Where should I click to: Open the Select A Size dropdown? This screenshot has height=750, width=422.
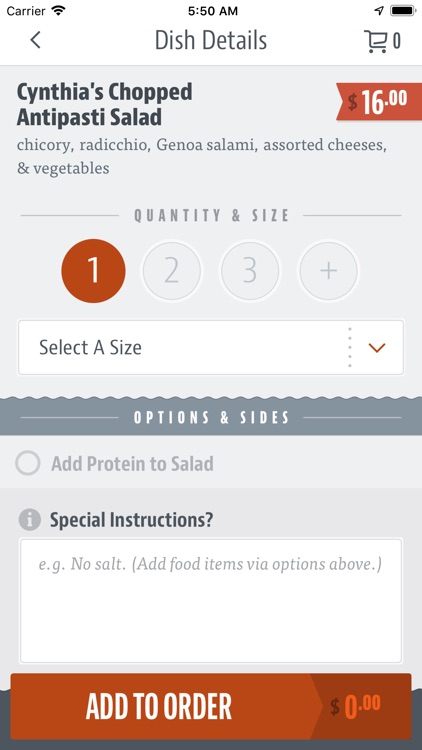pos(211,347)
